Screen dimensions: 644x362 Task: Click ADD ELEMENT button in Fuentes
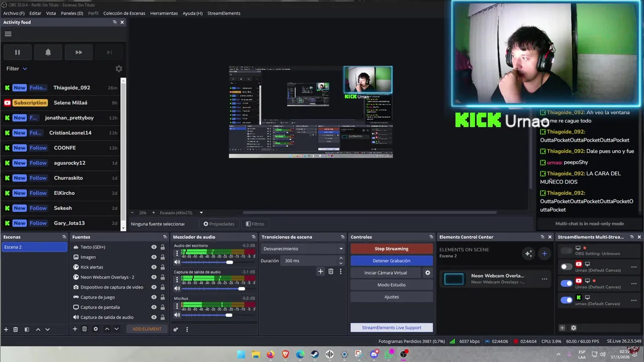coord(147,329)
